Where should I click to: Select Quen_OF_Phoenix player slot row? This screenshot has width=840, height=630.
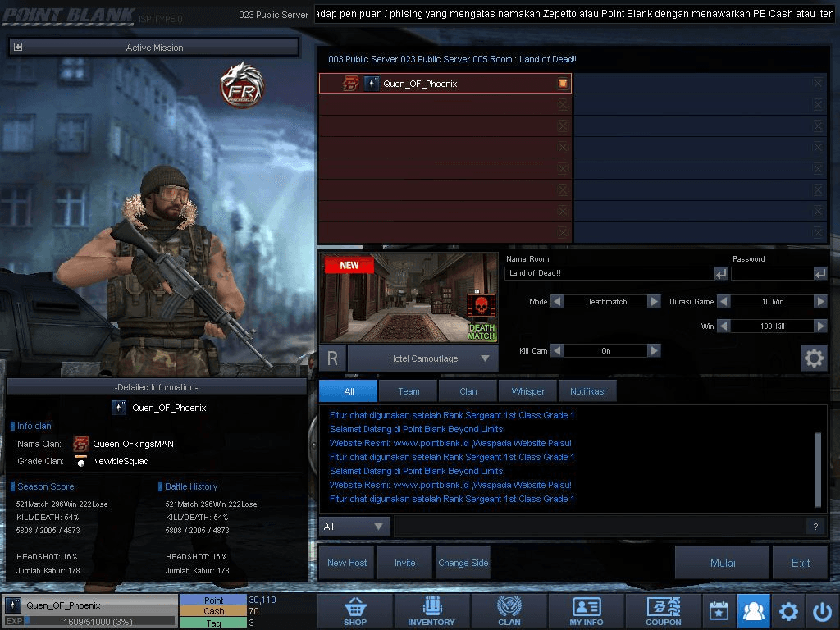click(445, 84)
